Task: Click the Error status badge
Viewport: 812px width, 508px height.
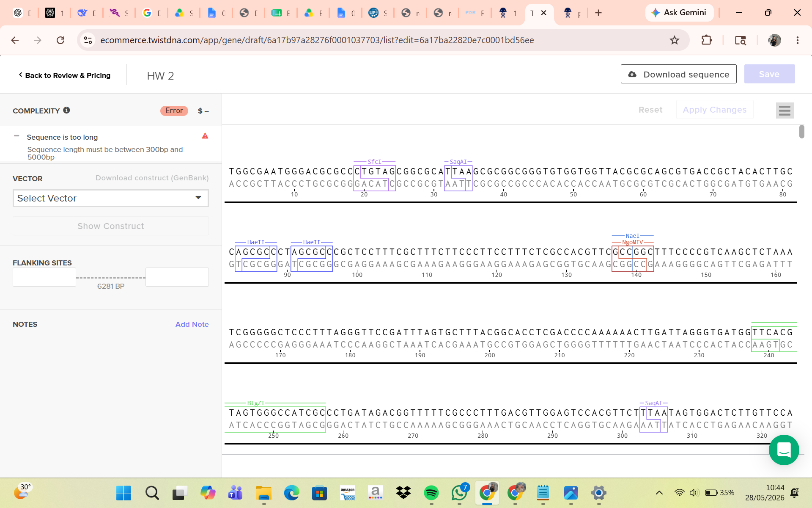Action: point(174,110)
